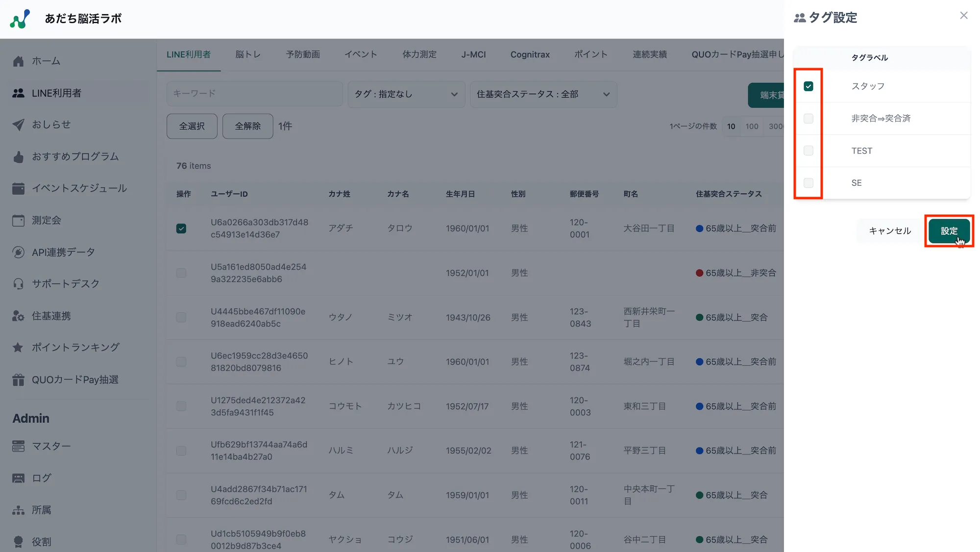Click the キャンセル button

coord(889,231)
